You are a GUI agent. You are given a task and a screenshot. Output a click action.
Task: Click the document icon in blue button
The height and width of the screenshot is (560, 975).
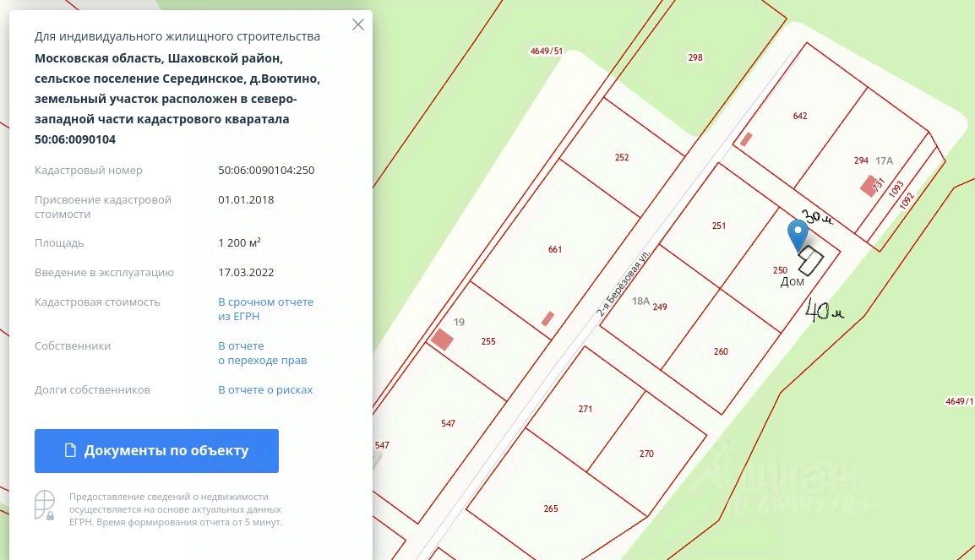coord(70,450)
